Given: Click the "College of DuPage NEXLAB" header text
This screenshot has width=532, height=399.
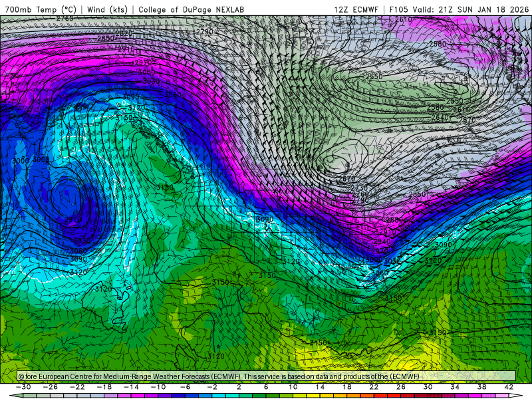Looking at the screenshot, I should click(191, 9).
